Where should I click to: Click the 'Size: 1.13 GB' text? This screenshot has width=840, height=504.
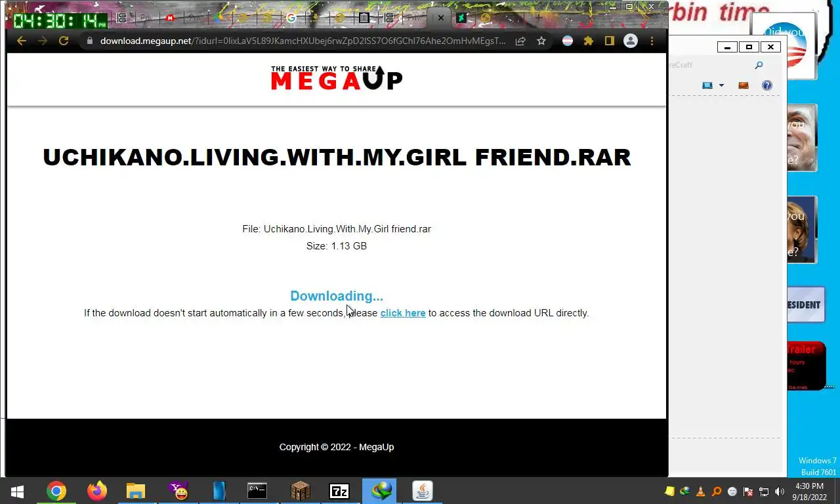337,246
